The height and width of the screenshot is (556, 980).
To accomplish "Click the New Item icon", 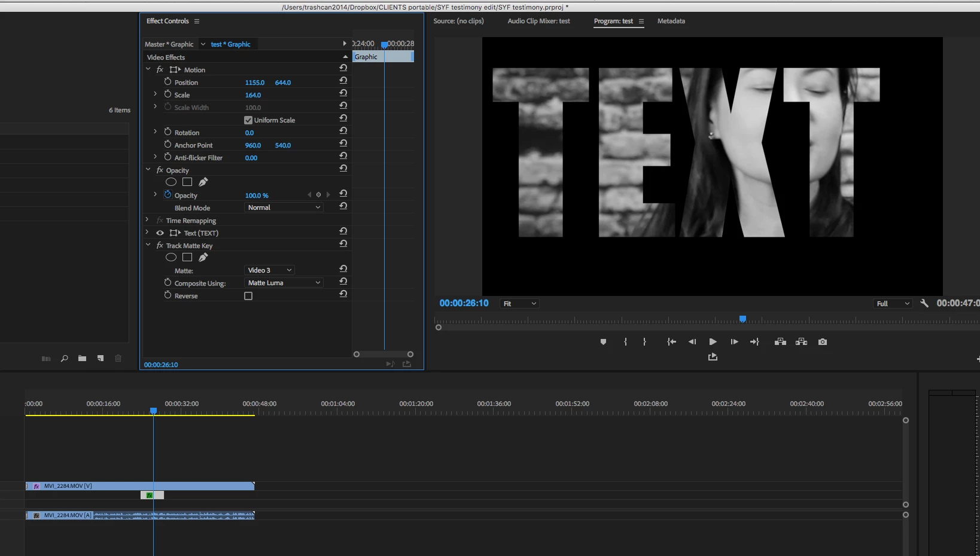I will point(101,359).
